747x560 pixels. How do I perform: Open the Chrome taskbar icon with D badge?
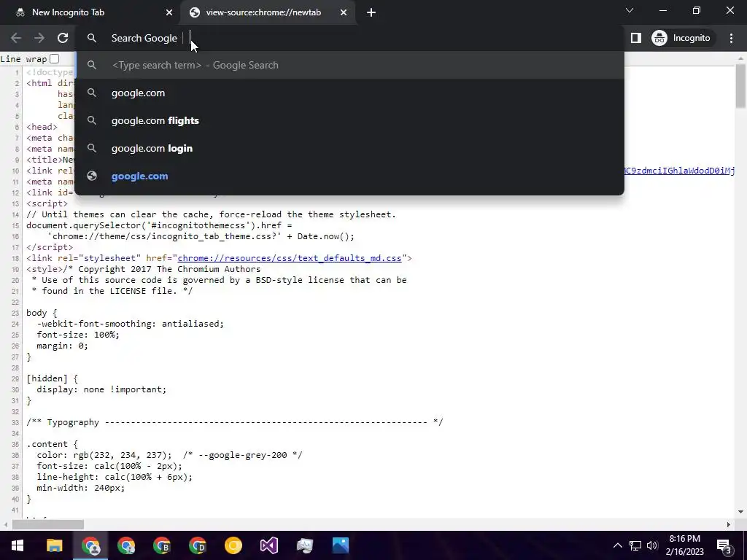pos(197,545)
